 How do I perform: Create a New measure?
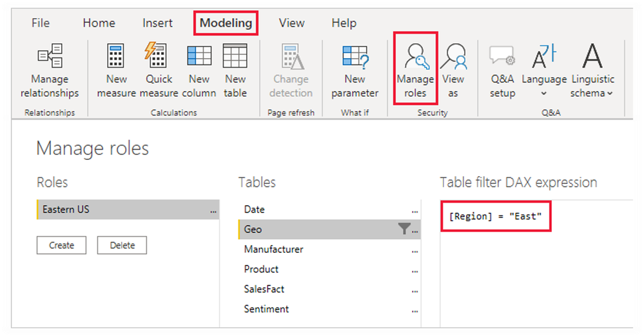coord(116,72)
